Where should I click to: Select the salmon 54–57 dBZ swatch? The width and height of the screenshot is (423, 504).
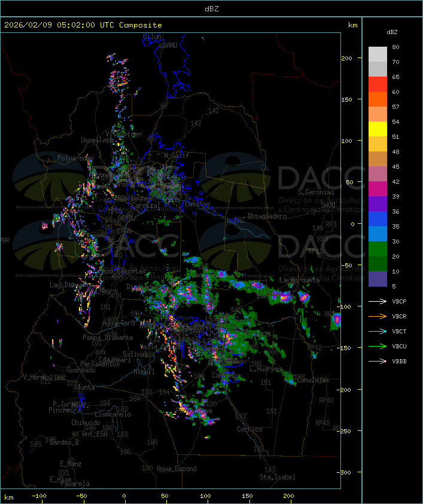point(378,114)
